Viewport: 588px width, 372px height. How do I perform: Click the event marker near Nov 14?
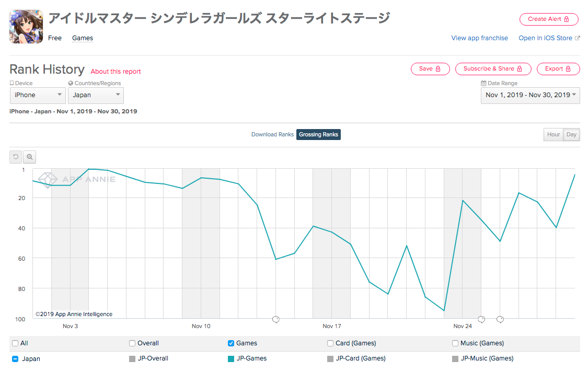[275, 320]
